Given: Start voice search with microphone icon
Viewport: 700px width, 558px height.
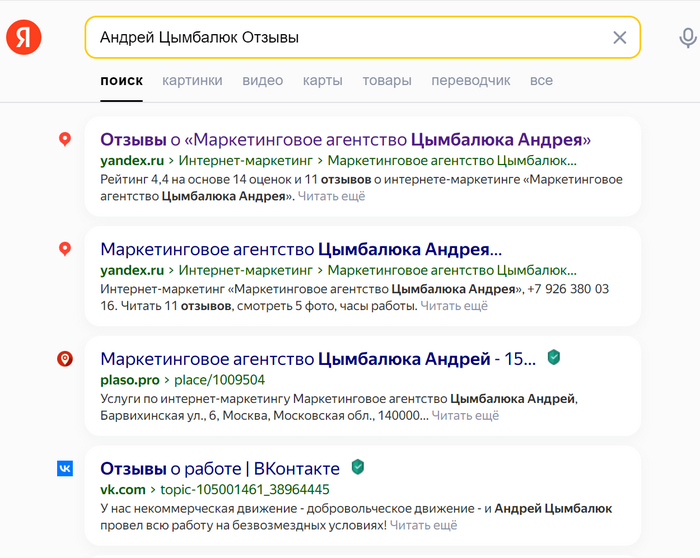Looking at the screenshot, I should click(687, 38).
